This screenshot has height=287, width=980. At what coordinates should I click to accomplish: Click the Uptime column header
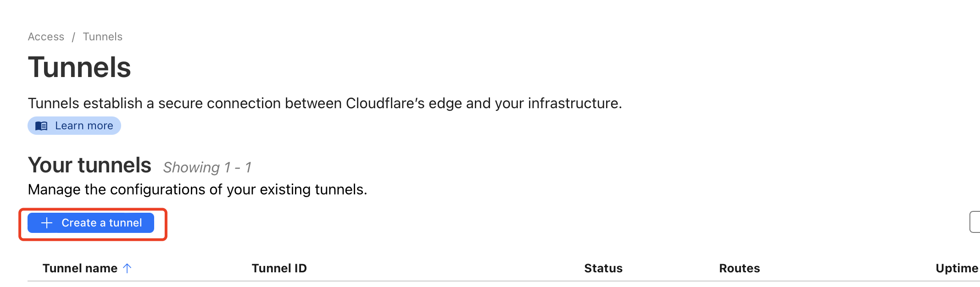pyautogui.click(x=957, y=268)
